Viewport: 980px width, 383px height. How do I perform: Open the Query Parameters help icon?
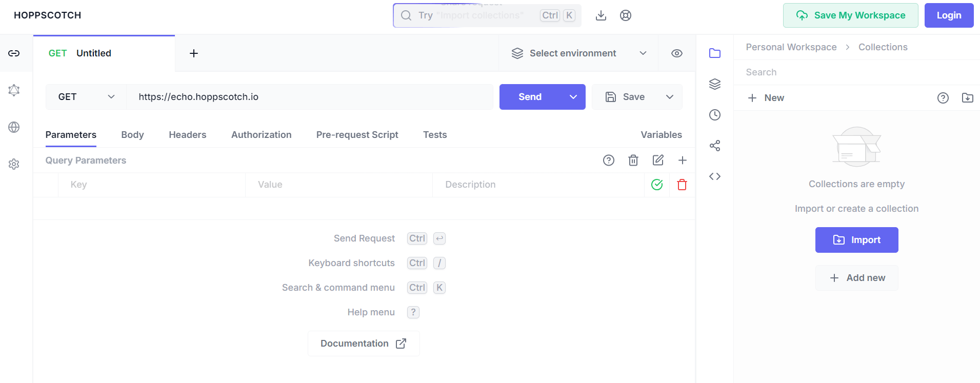pyautogui.click(x=609, y=160)
